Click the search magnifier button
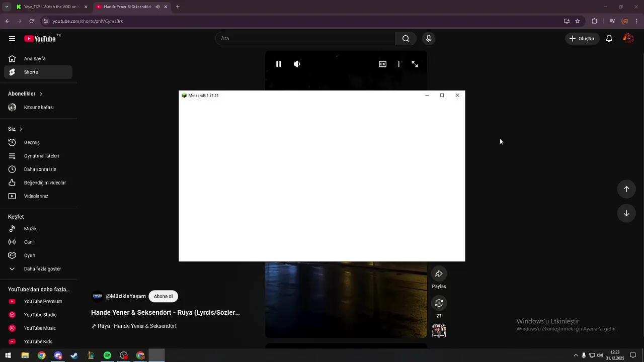644x362 pixels. click(x=406, y=39)
